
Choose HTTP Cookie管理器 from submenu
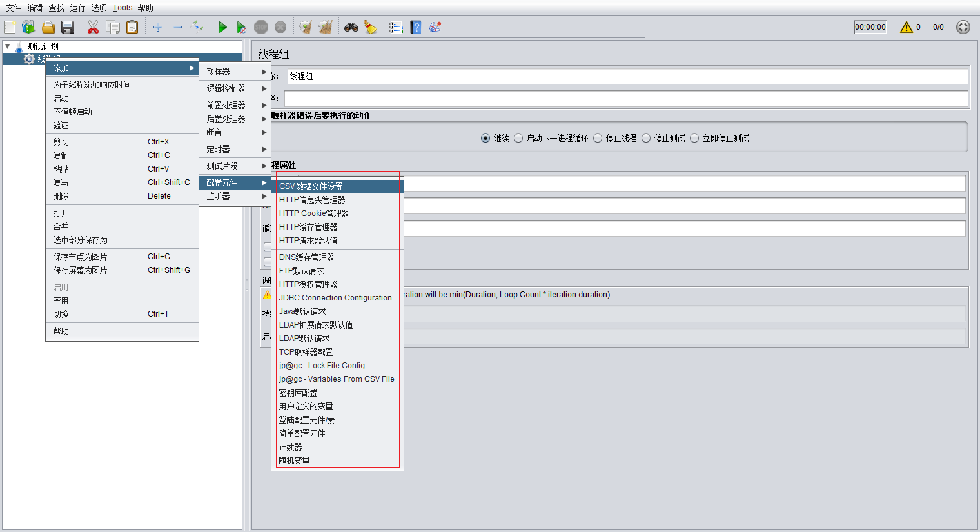click(x=337, y=213)
